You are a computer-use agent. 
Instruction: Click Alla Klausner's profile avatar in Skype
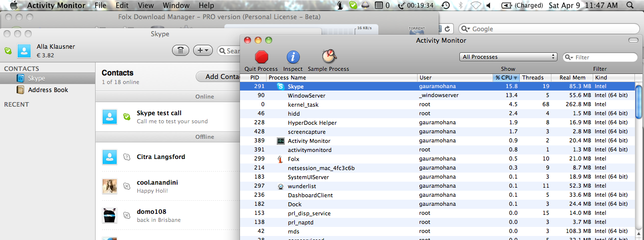(x=25, y=51)
